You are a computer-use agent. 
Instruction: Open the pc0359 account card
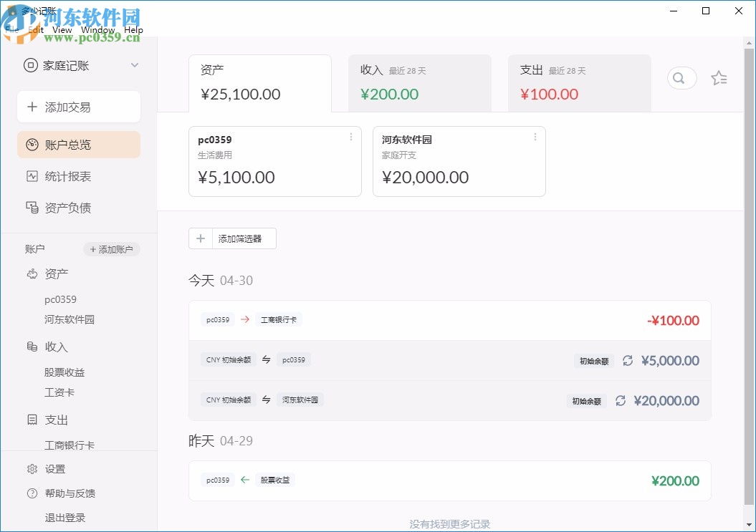point(275,161)
